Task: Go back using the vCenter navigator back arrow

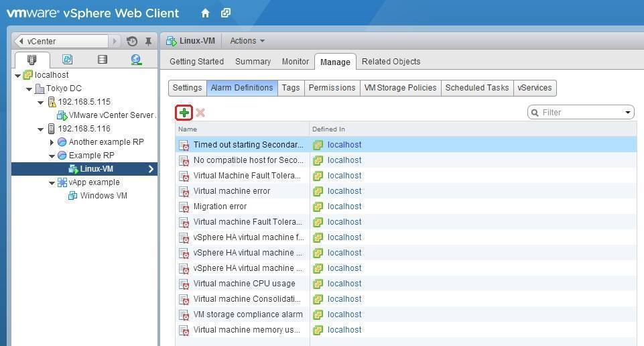Action: (21, 41)
